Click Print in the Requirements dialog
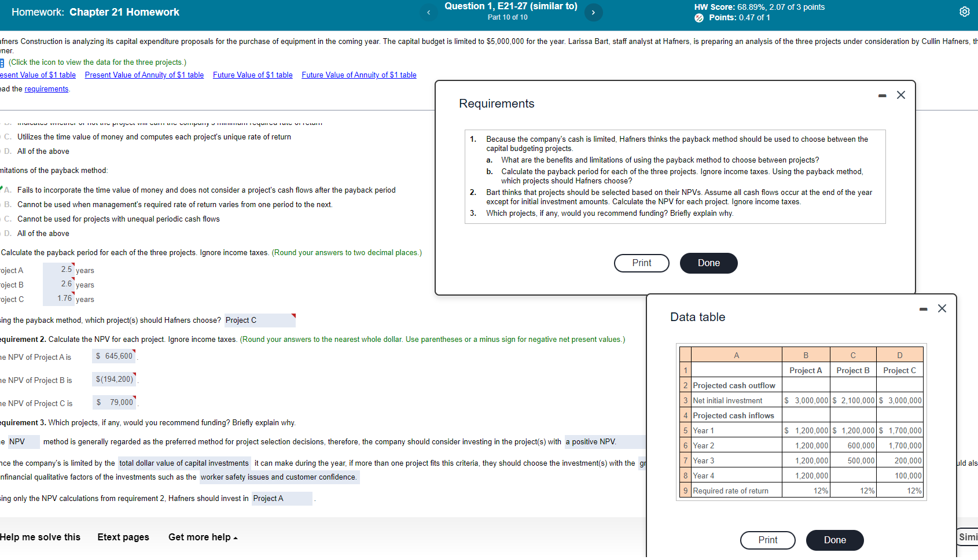This screenshot has height=560, width=978. point(642,263)
